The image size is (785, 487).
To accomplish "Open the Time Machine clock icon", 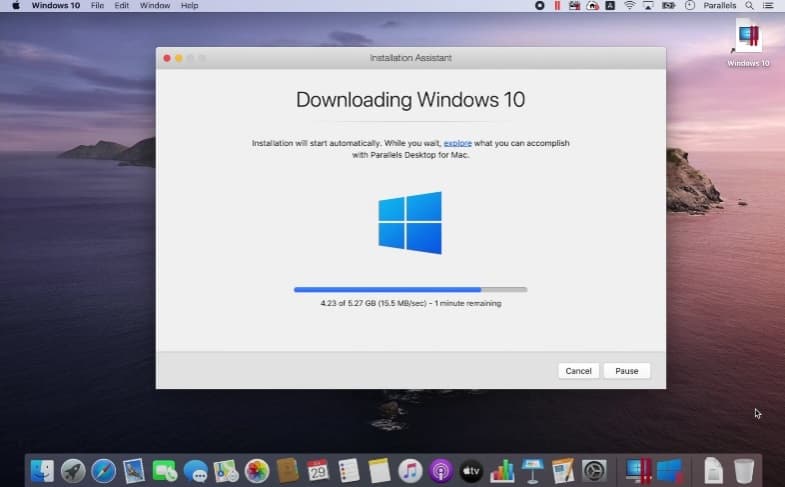I will (690, 6).
